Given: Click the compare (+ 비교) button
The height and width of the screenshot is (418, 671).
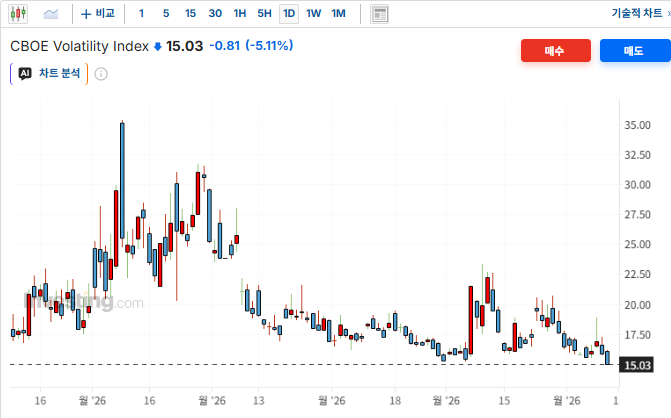Looking at the screenshot, I should [x=98, y=14].
